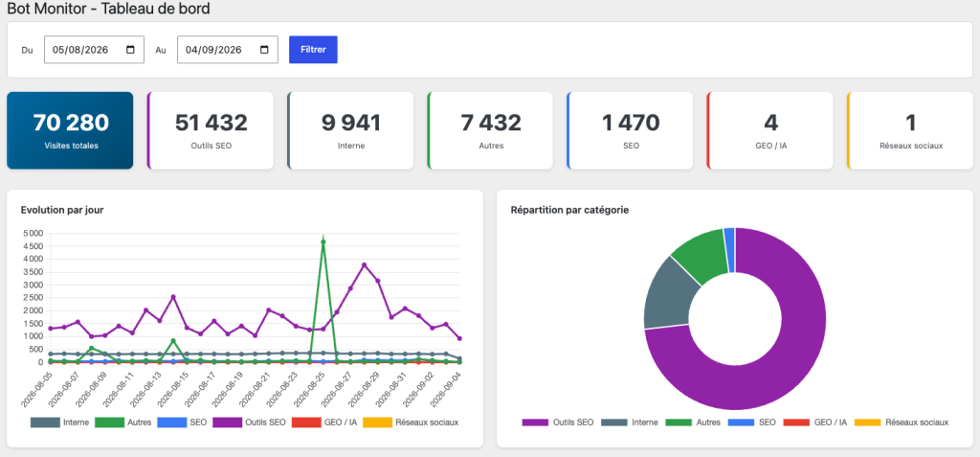
Task: Click the gray Interne donut segment
Action: point(670,294)
